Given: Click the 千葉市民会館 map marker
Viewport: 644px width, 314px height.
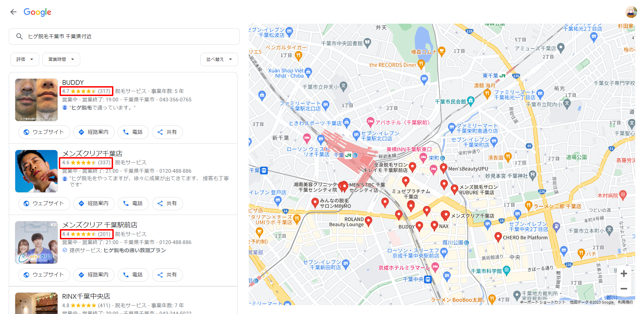Looking at the screenshot, I should tap(471, 100).
